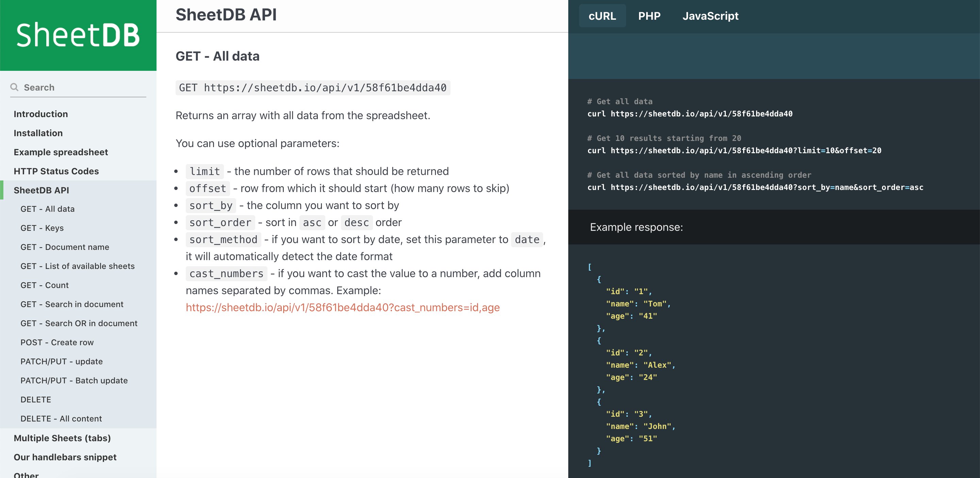This screenshot has width=980, height=478.
Task: Select the cURL code tab
Action: (602, 16)
